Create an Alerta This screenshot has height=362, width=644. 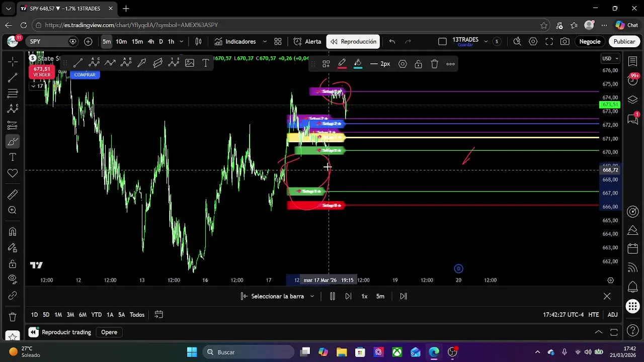pyautogui.click(x=307, y=42)
